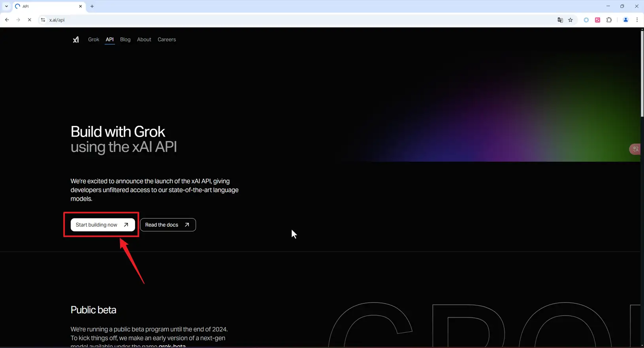Click the blue circle extension icon
644x348 pixels.
(x=586, y=20)
